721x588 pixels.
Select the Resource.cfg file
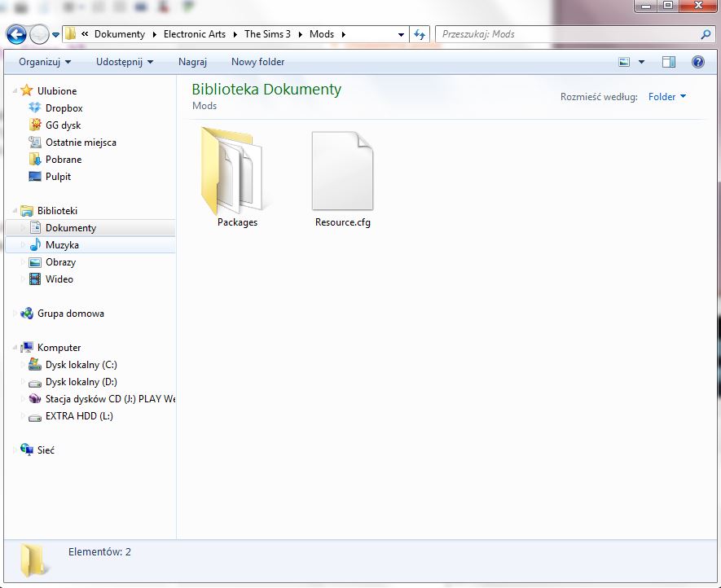(342, 179)
